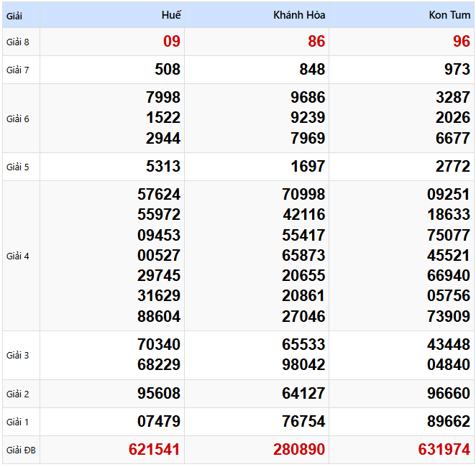Screen dimensions: 476x467
Task: Click Giải 7 number 508
Action: pyautogui.click(x=168, y=70)
